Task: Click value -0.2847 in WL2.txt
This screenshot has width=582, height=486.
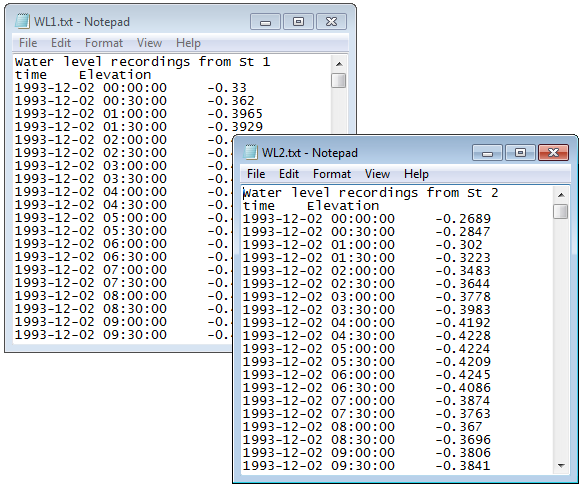Action: click(463, 232)
